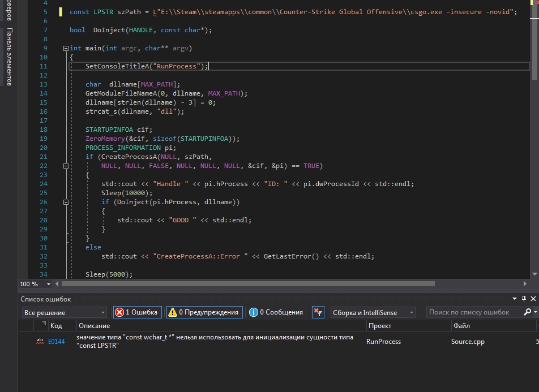The height and width of the screenshot is (392, 539).
Task: Click the cout line printing "GOOD "
Action: [x=184, y=220]
